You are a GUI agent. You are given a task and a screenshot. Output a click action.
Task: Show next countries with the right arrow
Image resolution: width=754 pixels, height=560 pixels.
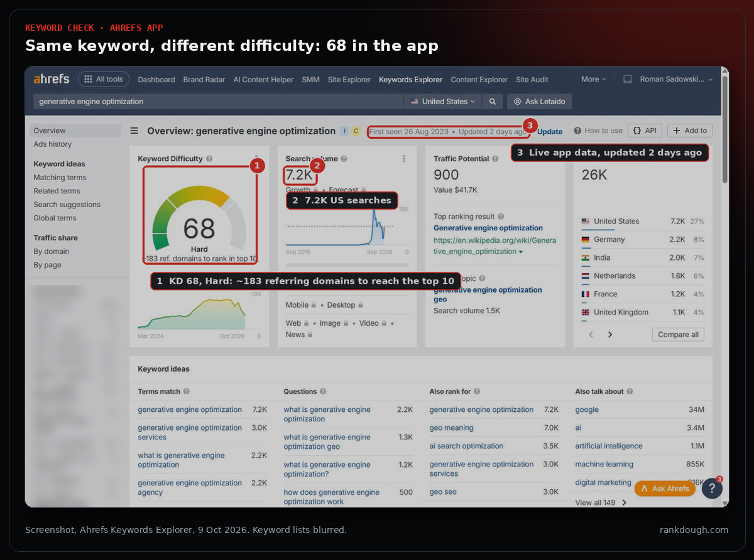[610, 335]
